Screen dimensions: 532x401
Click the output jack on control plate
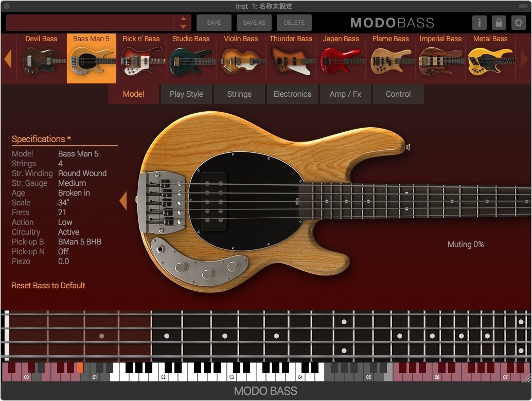point(160,249)
